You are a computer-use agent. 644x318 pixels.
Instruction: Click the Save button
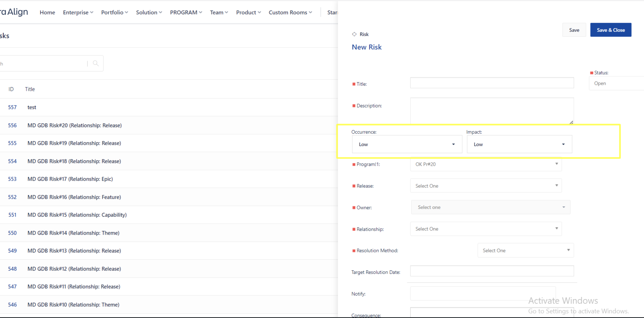click(x=574, y=30)
